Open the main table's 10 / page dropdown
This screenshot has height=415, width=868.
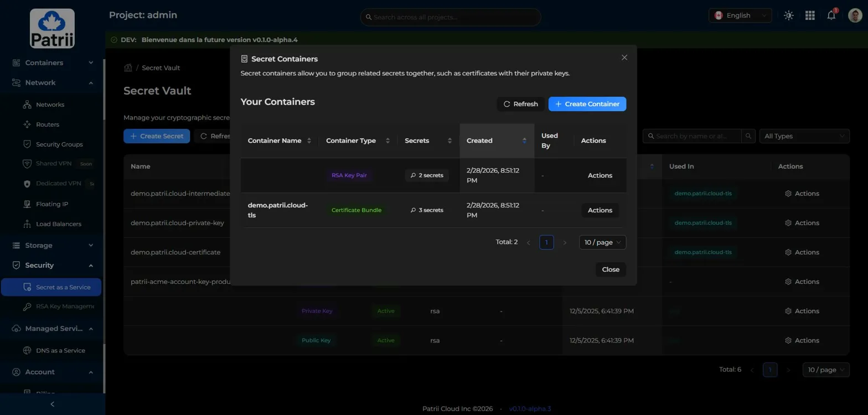click(x=826, y=370)
